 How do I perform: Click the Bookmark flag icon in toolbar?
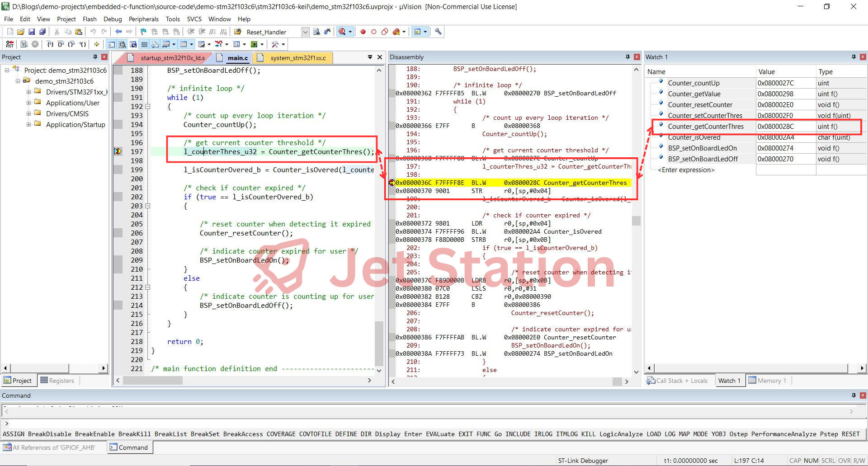coord(143,32)
